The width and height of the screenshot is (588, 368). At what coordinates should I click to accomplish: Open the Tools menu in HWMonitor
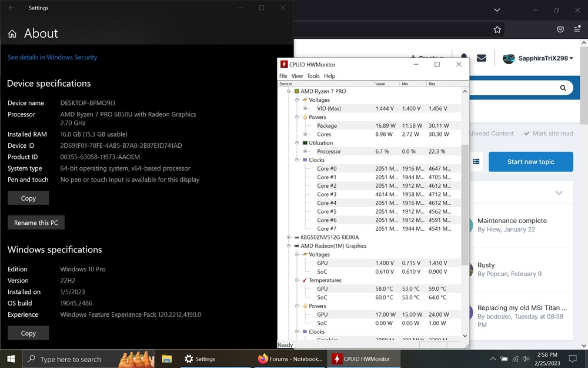point(313,76)
